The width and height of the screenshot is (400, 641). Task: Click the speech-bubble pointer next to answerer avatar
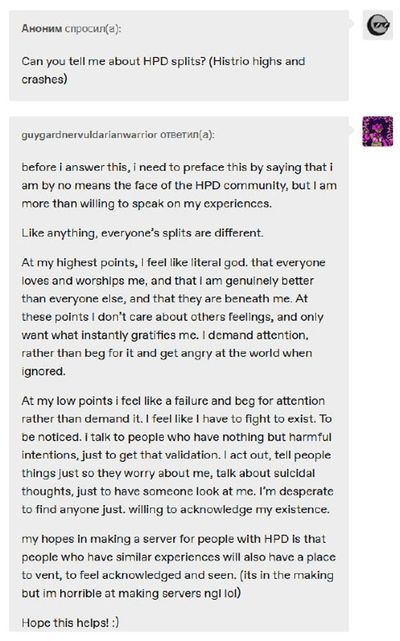click(352, 131)
